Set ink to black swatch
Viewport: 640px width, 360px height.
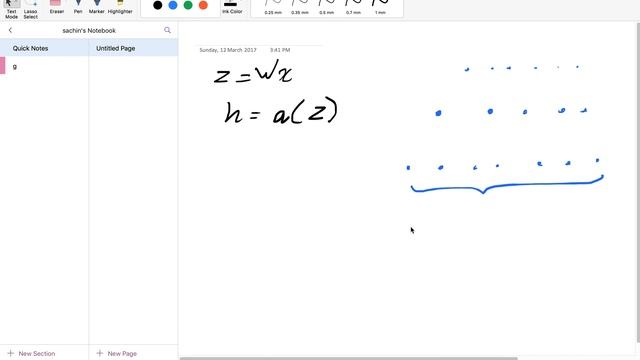[158, 5]
